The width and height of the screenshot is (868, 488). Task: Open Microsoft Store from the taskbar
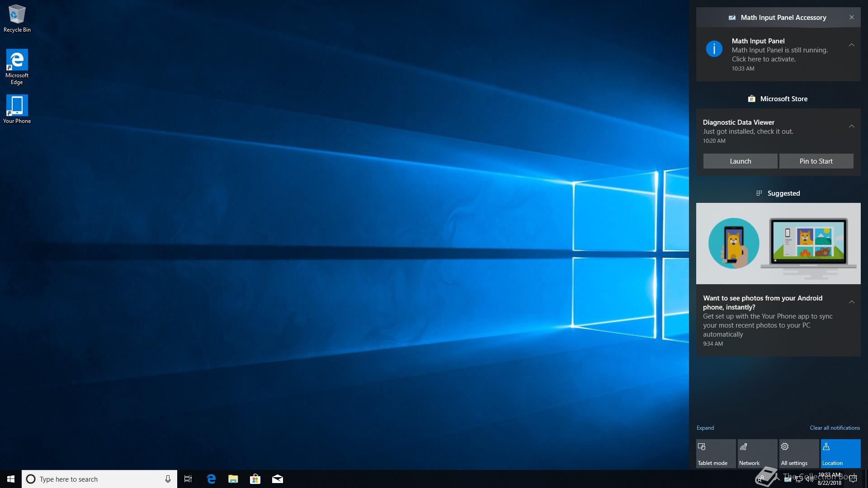255,479
